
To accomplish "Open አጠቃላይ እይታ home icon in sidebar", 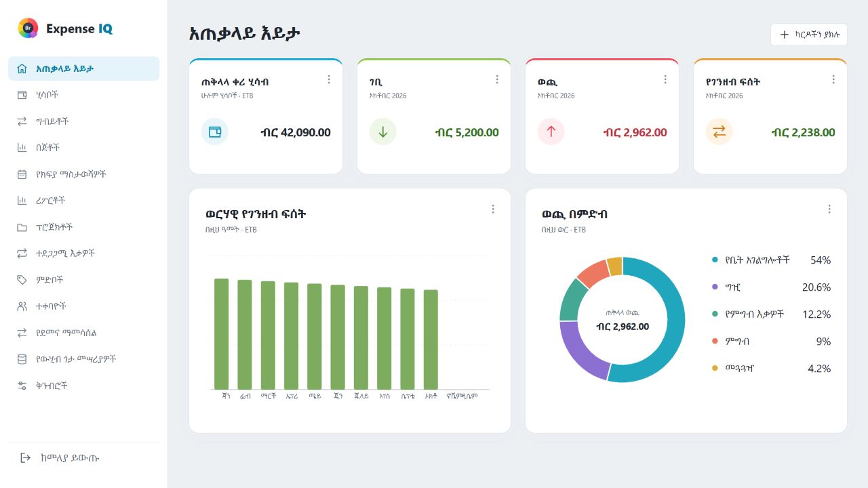I will click(22, 68).
